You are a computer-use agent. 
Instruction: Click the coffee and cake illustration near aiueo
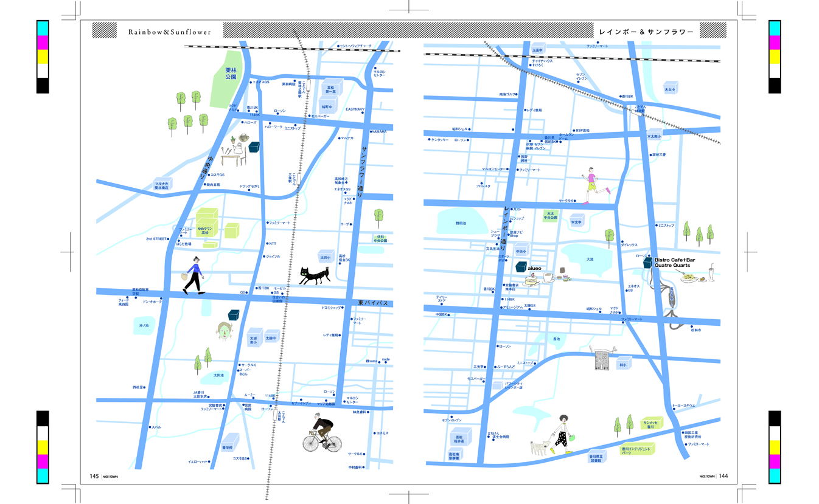[546, 277]
